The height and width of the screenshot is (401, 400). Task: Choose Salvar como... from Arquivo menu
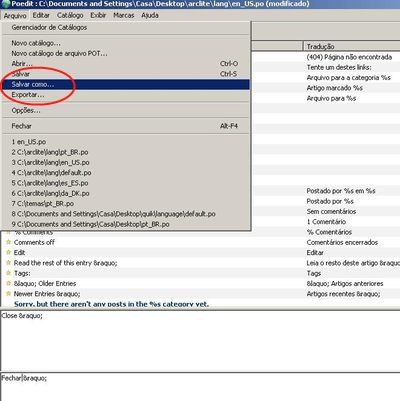126,84
